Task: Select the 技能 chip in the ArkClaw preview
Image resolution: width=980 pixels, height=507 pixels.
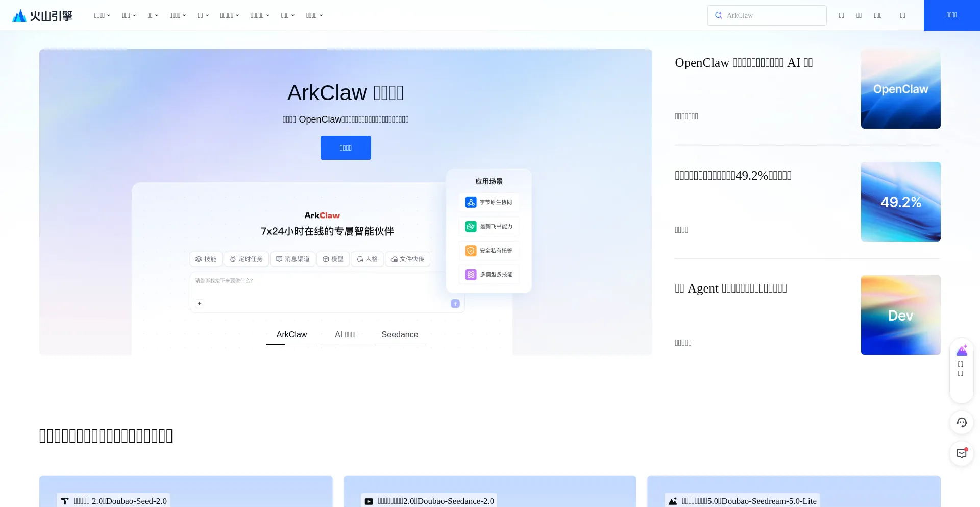Action: pos(206,259)
